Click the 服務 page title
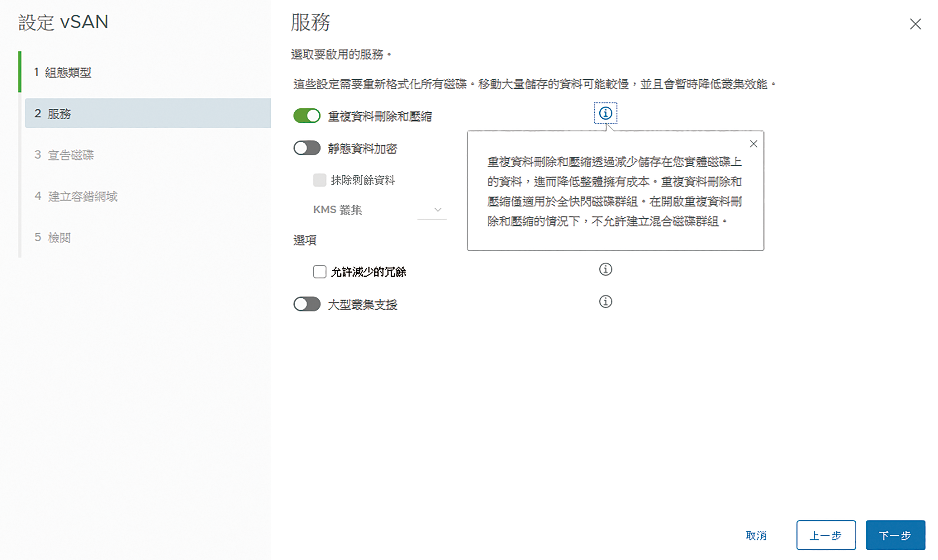Screen dimensions: 938x560 [x=310, y=22]
